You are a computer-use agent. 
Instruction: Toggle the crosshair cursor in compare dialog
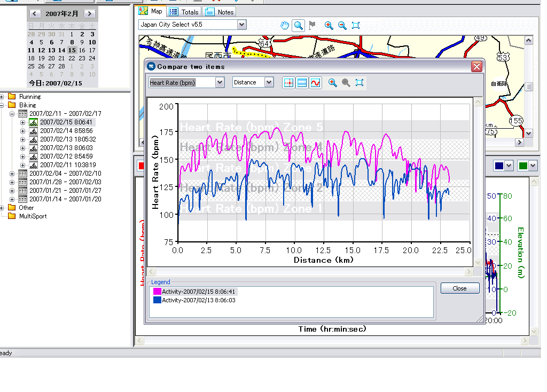[x=288, y=83]
